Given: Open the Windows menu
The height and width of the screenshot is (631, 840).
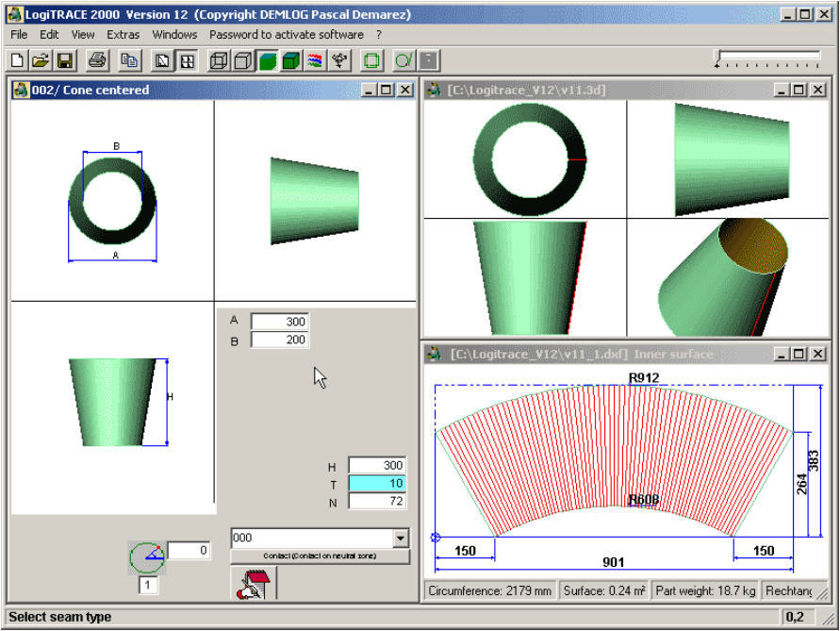Looking at the screenshot, I should click(x=174, y=34).
